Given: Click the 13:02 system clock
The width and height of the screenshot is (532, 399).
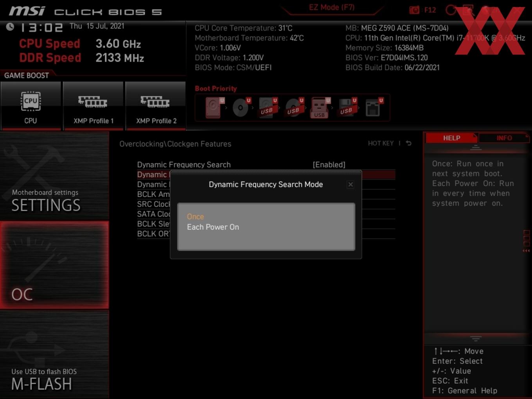Looking at the screenshot, I should tap(41, 28).
